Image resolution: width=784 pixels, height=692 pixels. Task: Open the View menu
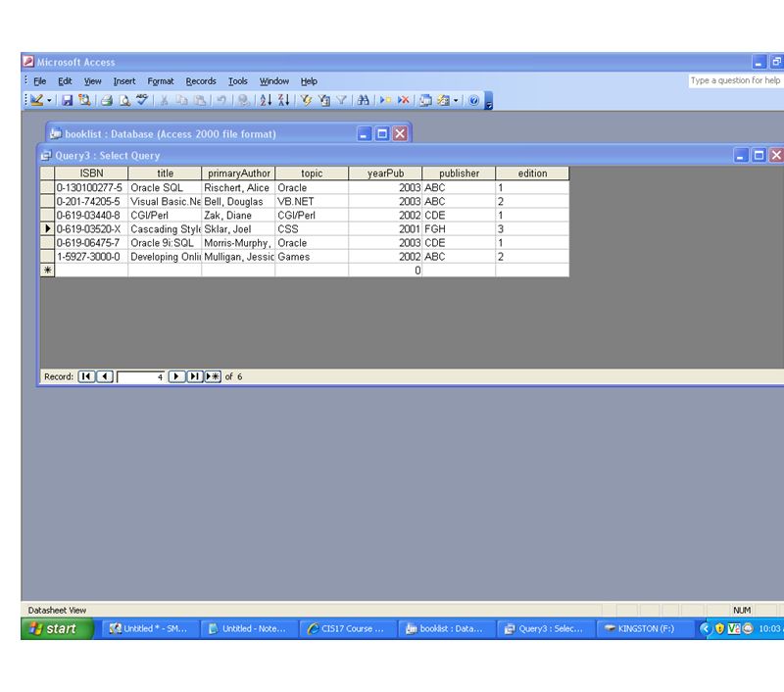tap(92, 81)
